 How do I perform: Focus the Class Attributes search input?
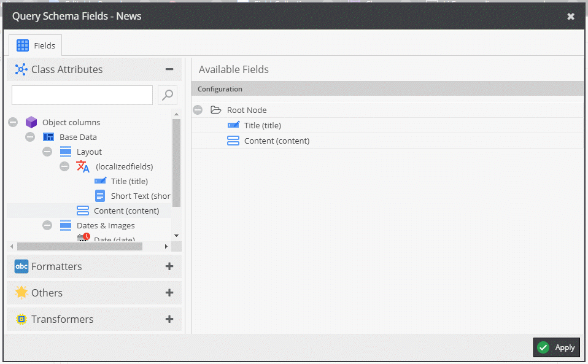[x=82, y=95]
